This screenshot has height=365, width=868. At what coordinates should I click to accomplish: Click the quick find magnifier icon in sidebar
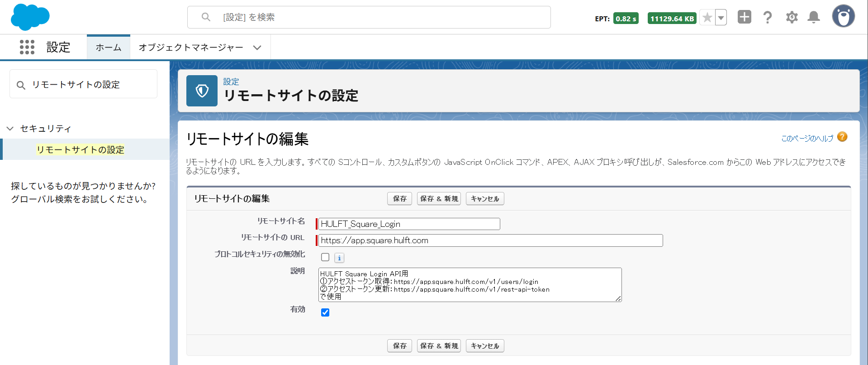click(21, 85)
